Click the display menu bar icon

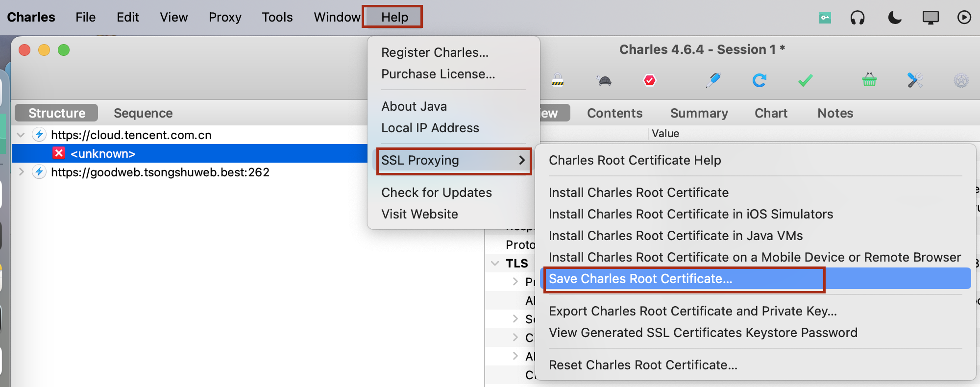pyautogui.click(x=931, y=18)
